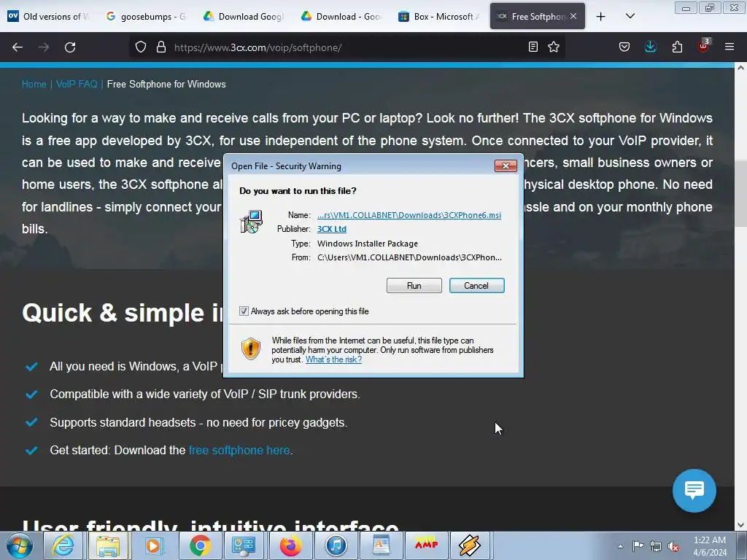Click the free softphone here link
747x560 pixels.
239,450
